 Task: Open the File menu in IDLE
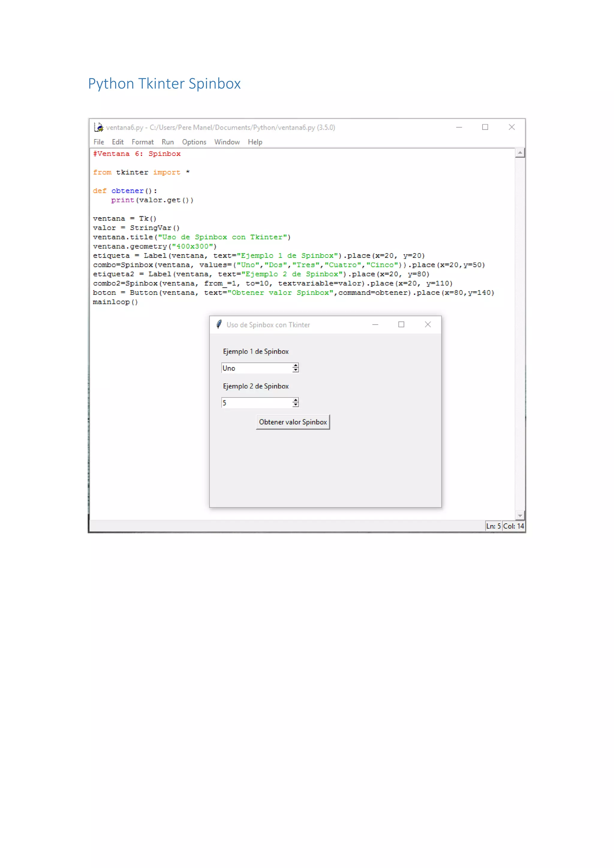click(x=99, y=142)
